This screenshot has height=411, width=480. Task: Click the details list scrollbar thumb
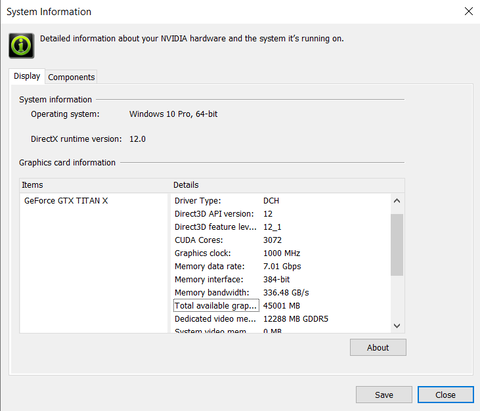coord(397,245)
